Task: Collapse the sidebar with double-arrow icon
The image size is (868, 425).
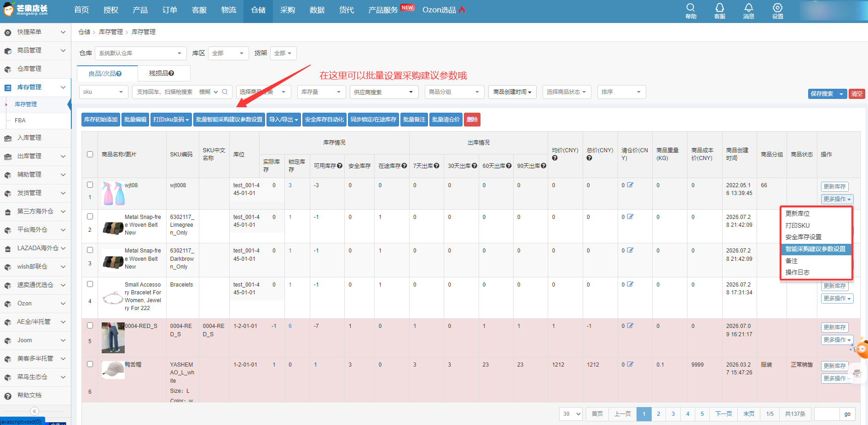Action: pos(35,411)
